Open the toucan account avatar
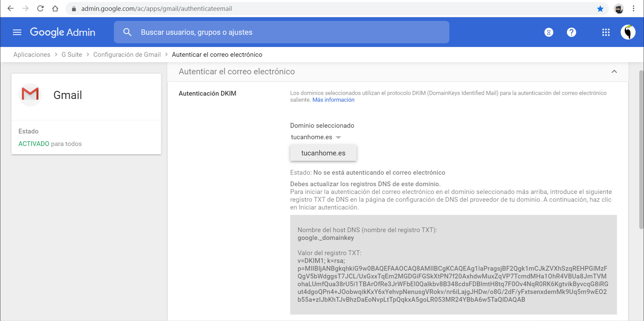 click(628, 32)
